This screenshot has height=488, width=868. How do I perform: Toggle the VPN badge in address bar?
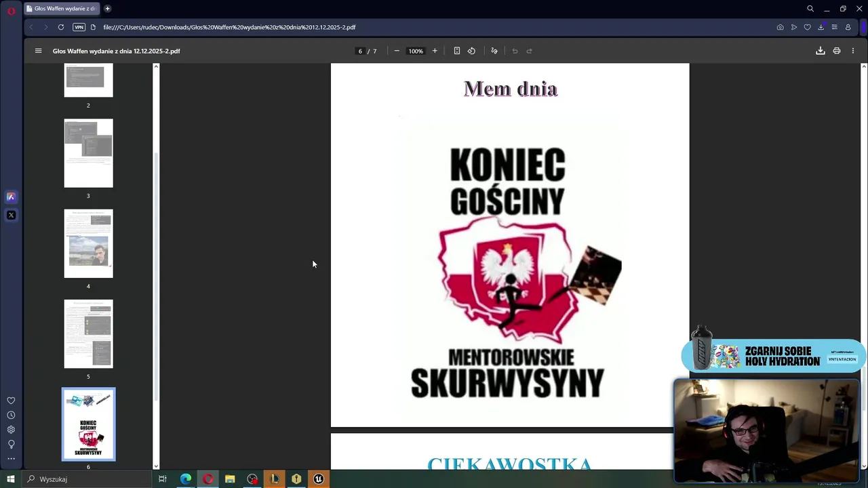point(79,27)
